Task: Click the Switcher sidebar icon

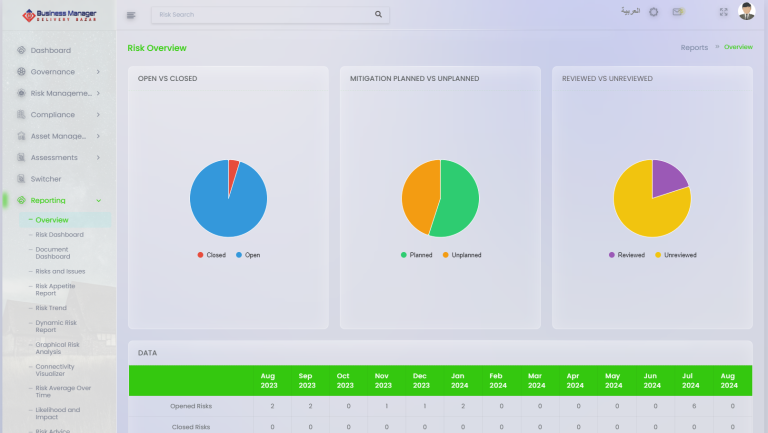Action: [x=21, y=179]
